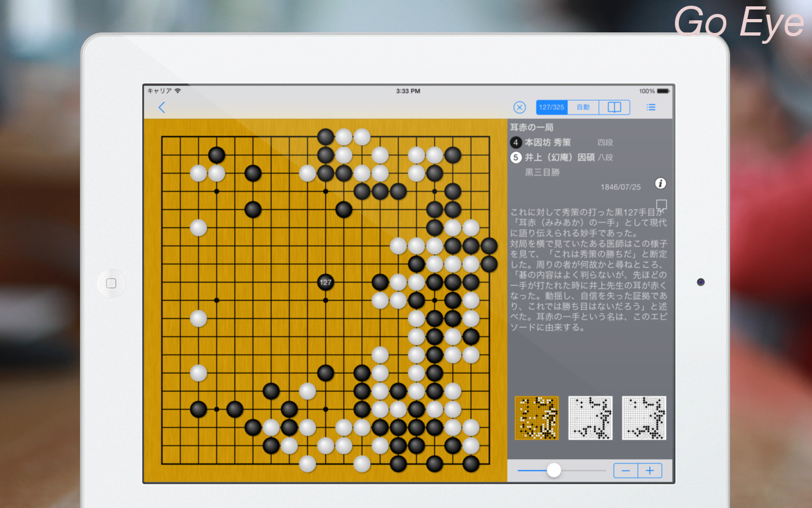Tap white player badge numbered 5

point(516,157)
